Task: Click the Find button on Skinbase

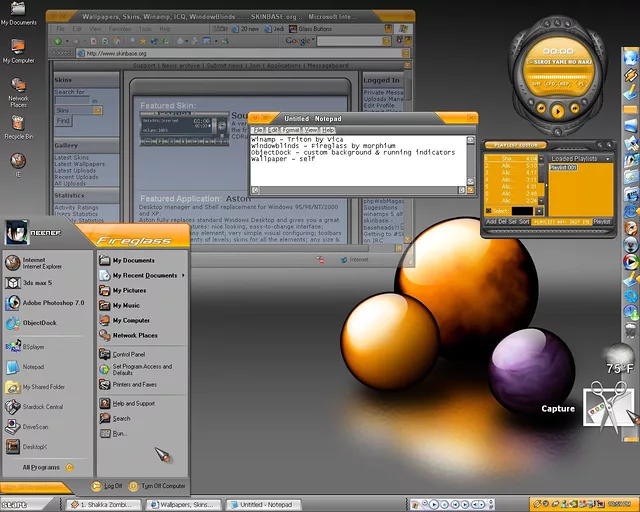Action: [63, 121]
